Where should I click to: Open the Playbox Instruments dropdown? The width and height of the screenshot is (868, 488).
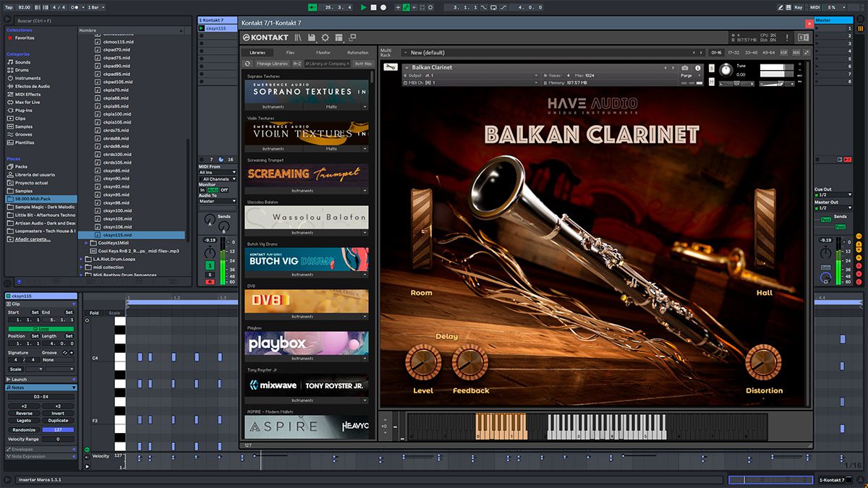click(307, 359)
